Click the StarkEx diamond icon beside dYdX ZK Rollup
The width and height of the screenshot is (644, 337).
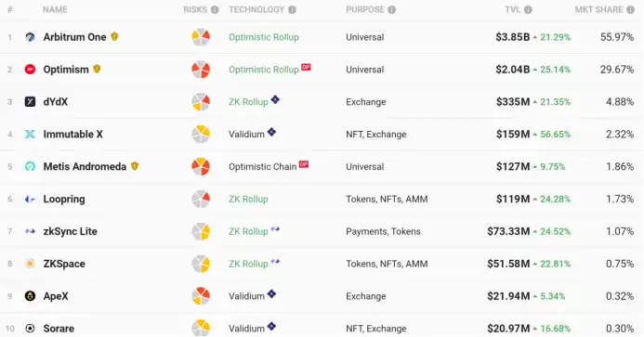pyautogui.click(x=275, y=99)
